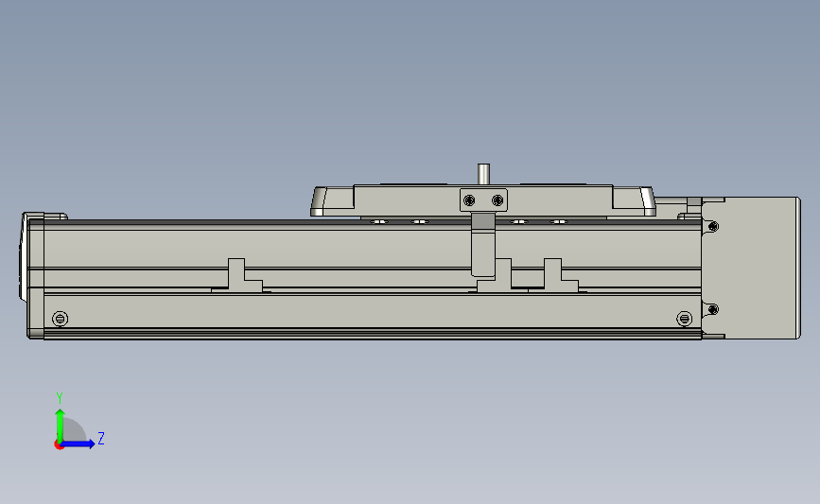Select the slotted screw at bottom-left of rail

pyautogui.click(x=61, y=319)
